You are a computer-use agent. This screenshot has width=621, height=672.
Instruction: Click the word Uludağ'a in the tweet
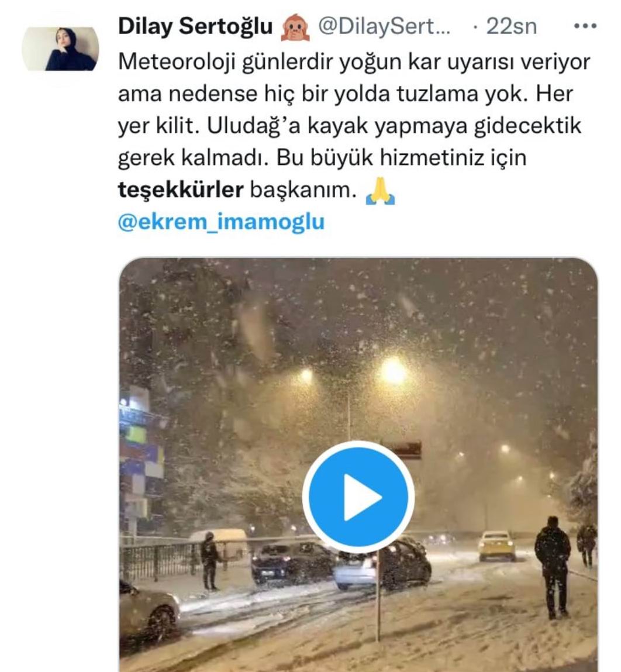click(254, 126)
